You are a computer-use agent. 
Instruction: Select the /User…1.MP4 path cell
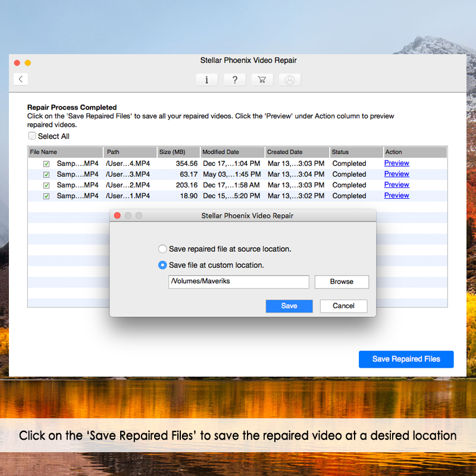click(x=128, y=196)
